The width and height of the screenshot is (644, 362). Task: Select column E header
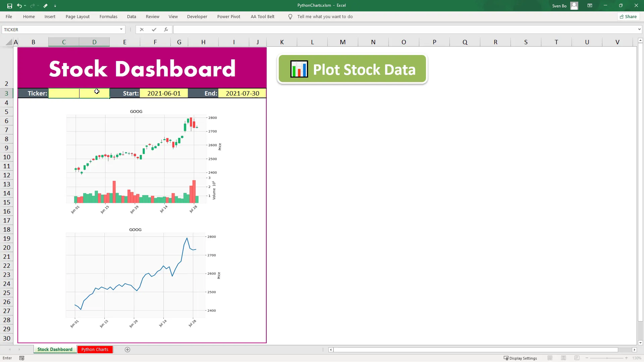[125, 42]
